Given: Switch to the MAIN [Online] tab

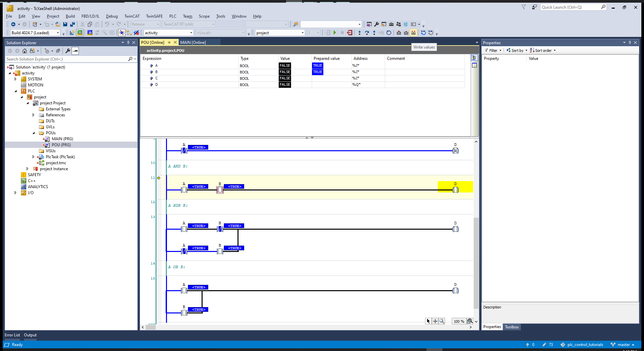Looking at the screenshot, I should (x=193, y=42).
